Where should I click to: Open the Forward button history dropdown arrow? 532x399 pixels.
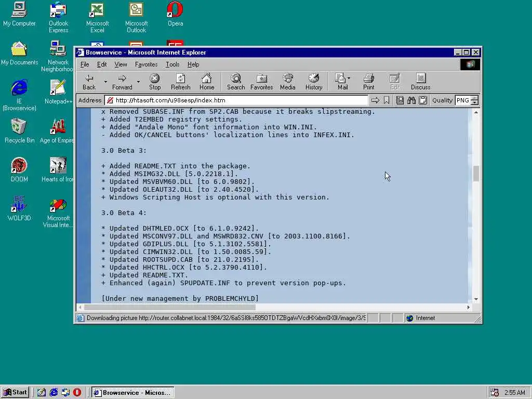138,82
